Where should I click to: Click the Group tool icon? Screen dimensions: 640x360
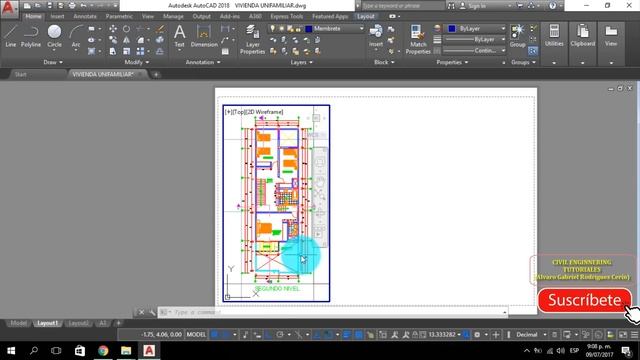[x=518, y=36]
